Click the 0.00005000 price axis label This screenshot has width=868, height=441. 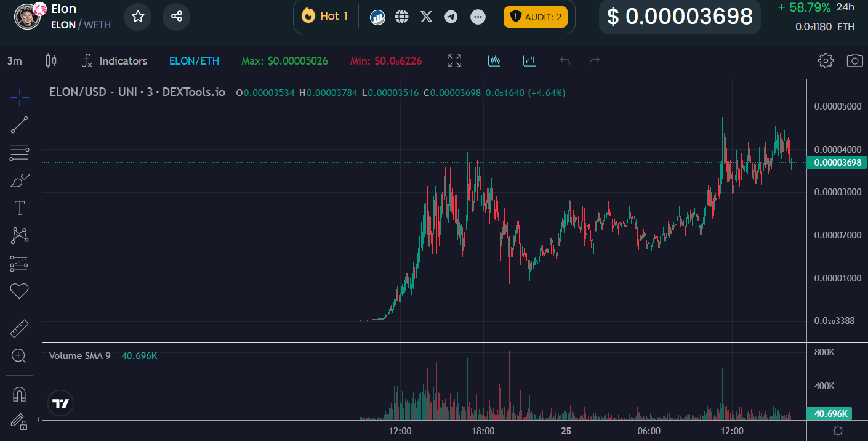click(837, 107)
